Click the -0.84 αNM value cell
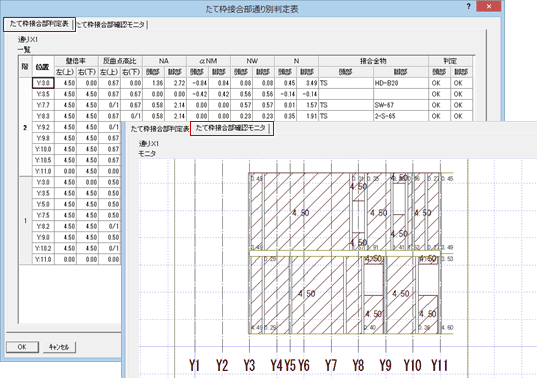Image resolution: width=537 pixels, height=378 pixels. coord(198,83)
